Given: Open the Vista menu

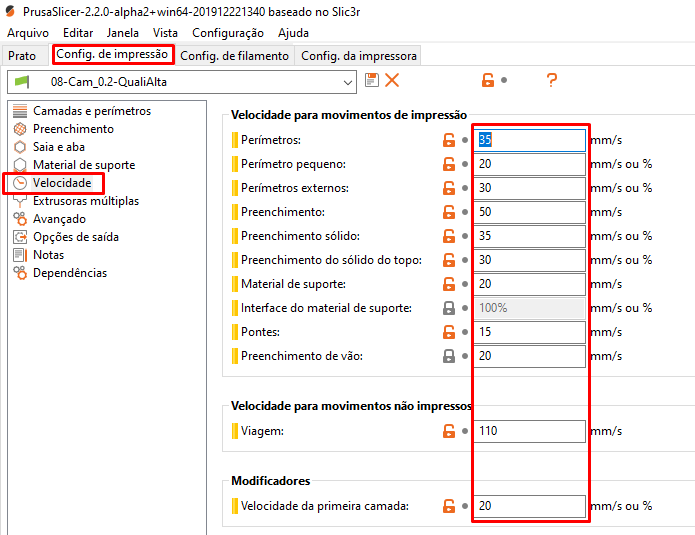Looking at the screenshot, I should tap(165, 33).
